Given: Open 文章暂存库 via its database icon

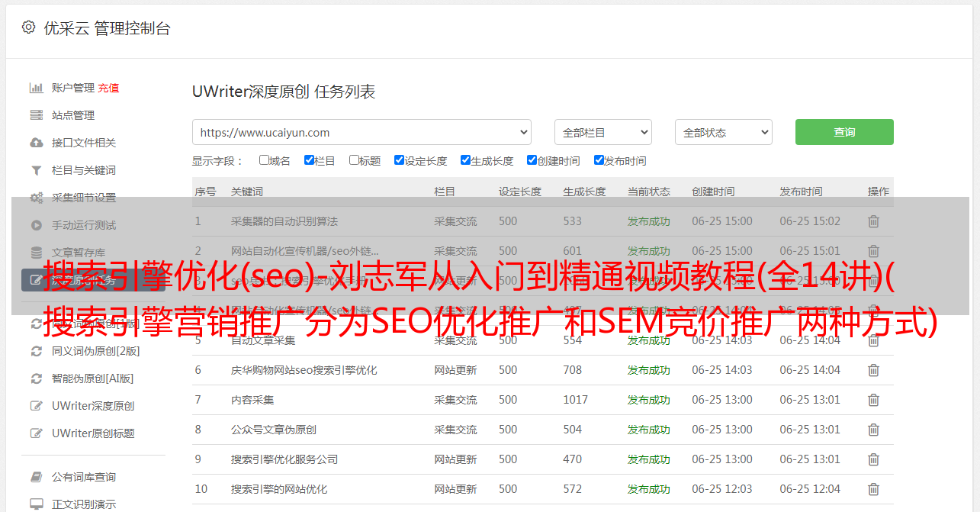Looking at the screenshot, I should (x=36, y=253).
